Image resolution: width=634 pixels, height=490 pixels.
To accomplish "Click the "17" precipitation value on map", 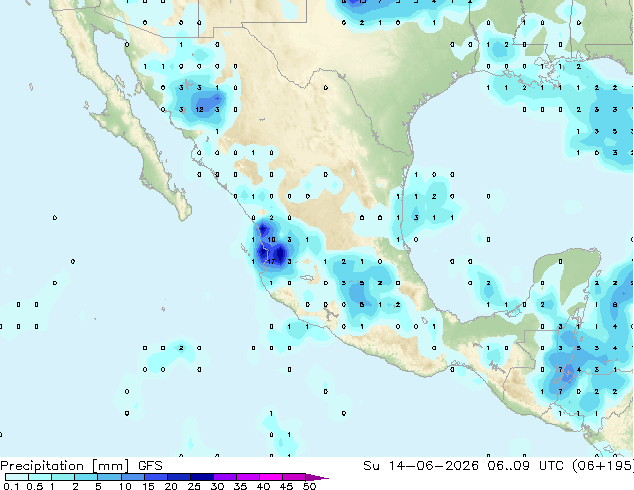I will coord(271,261).
